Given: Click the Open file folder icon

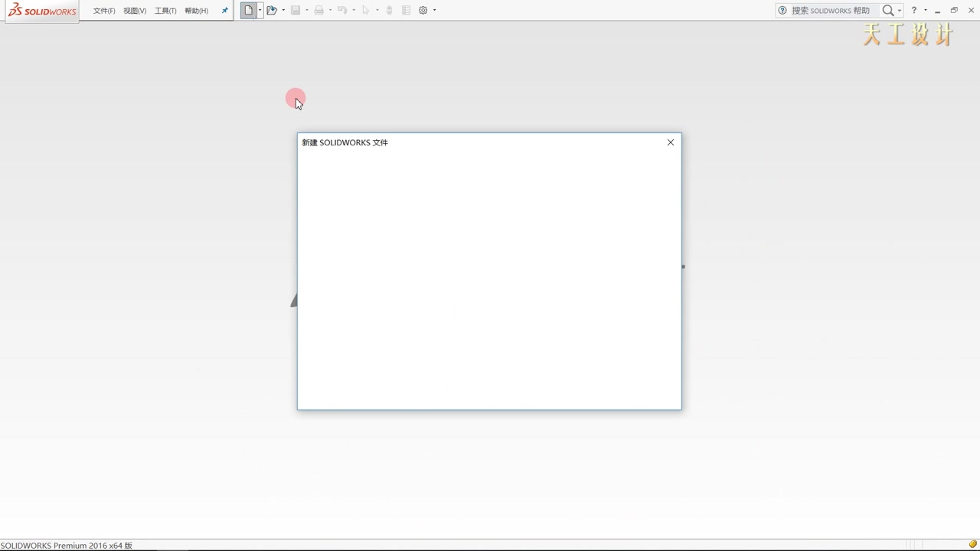Looking at the screenshot, I should point(272,11).
